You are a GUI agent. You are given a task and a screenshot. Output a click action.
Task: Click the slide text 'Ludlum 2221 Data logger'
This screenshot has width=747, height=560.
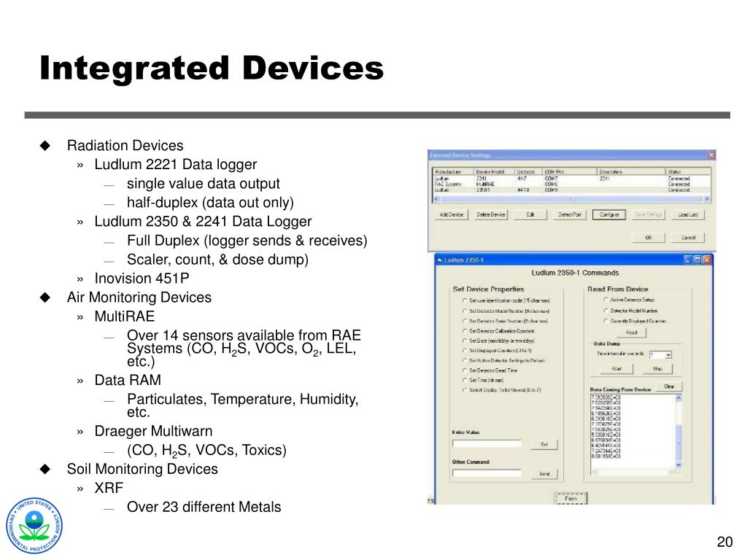click(x=176, y=165)
